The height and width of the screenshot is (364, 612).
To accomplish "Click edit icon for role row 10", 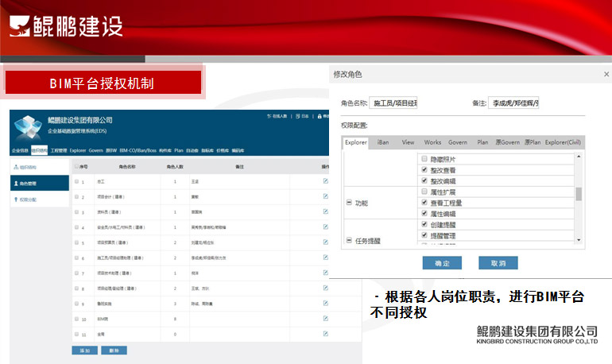I will point(326,319).
